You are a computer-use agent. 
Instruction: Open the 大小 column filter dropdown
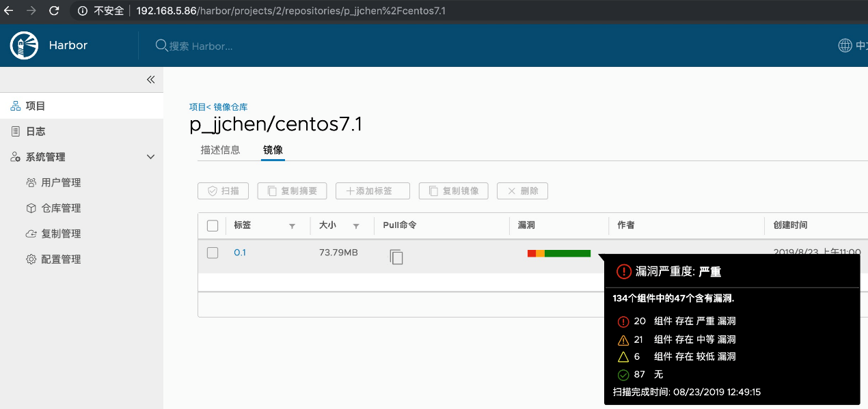pos(356,226)
